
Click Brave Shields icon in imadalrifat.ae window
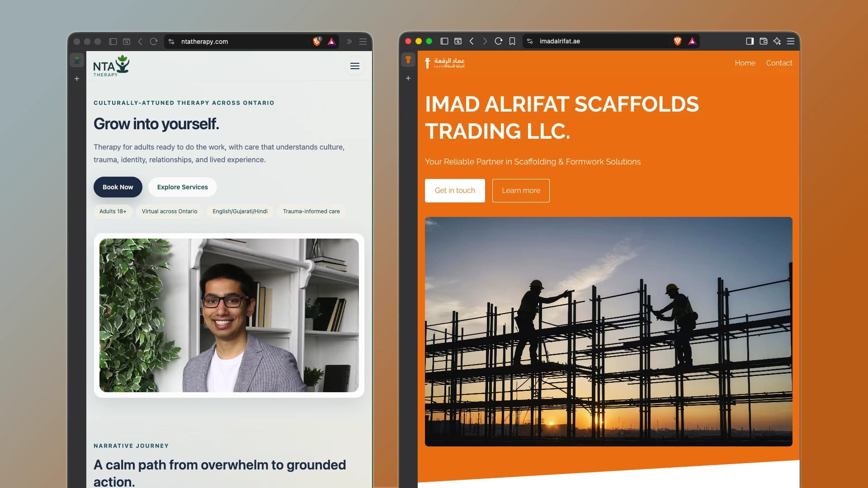677,41
